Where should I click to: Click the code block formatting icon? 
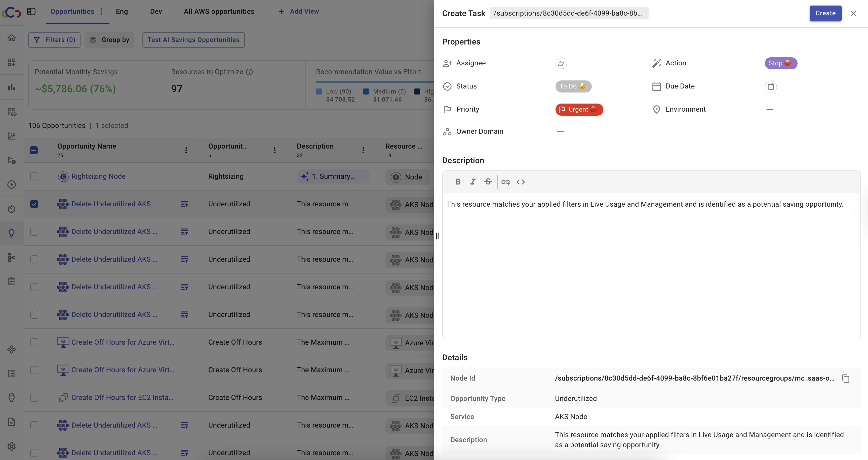click(x=521, y=182)
